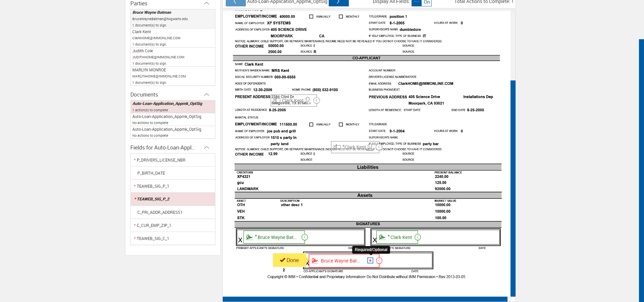Collapse the green Bruce Wayne Bat signature arrow

point(305,237)
